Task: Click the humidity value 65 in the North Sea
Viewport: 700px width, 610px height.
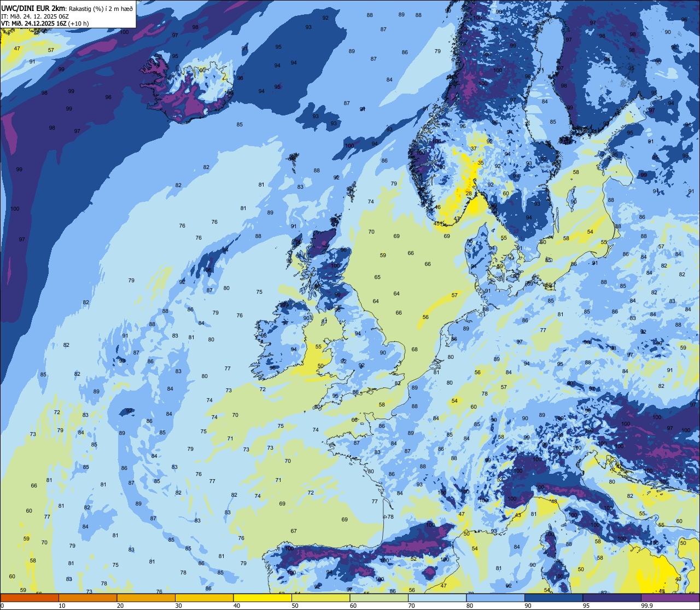Action: coord(377,277)
